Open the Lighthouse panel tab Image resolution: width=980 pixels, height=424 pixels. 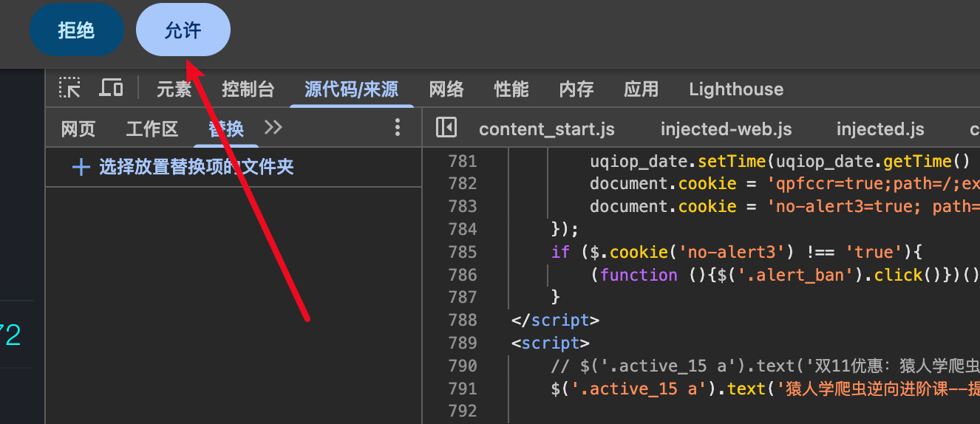coord(735,89)
